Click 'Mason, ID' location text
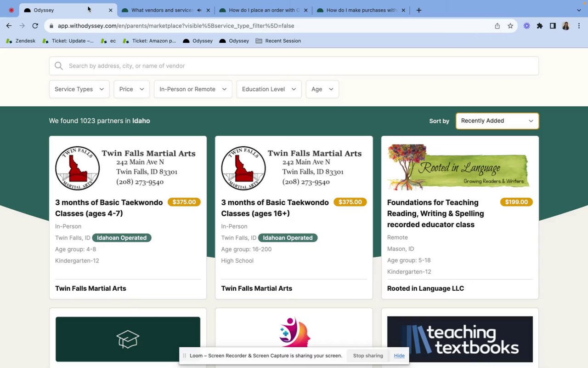The image size is (588, 368). [x=401, y=249]
